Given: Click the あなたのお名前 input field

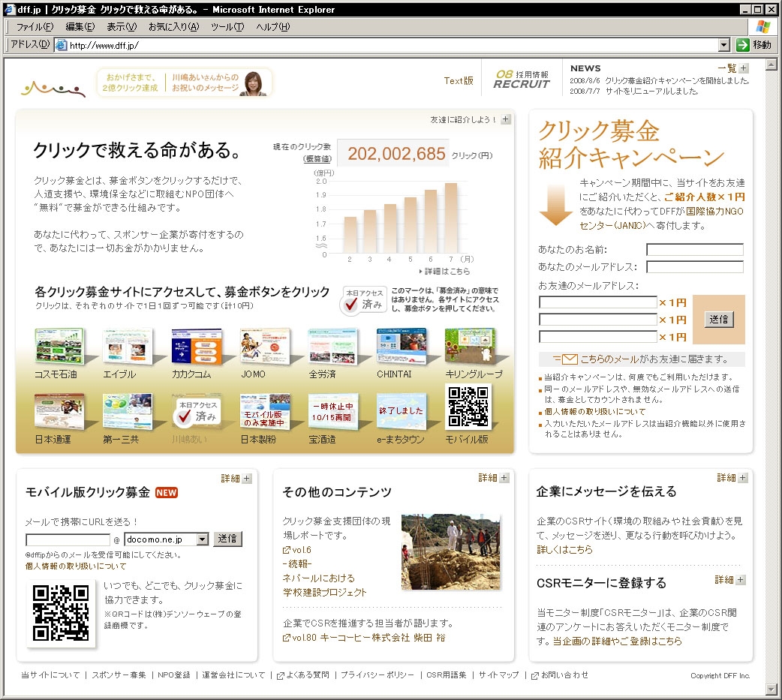Looking at the screenshot, I should point(695,249).
